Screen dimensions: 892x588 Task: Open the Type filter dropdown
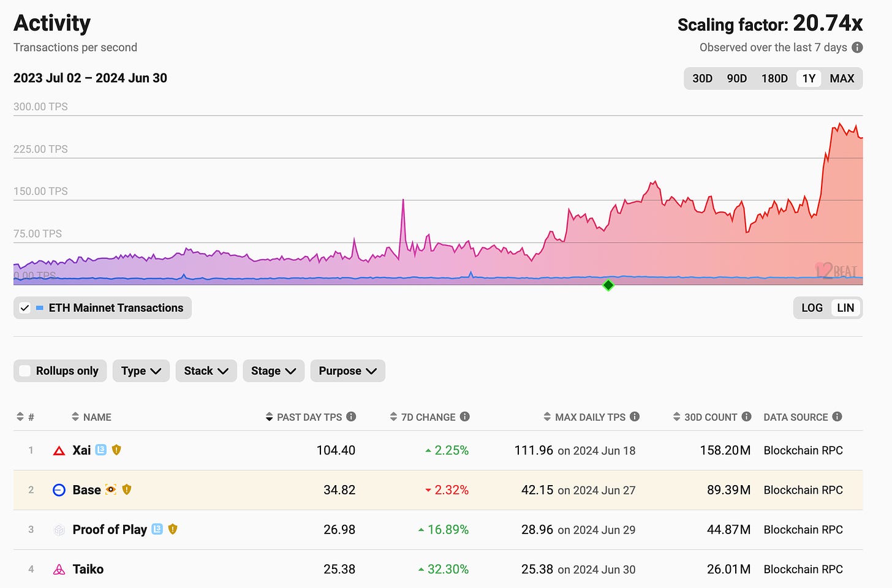[x=141, y=371]
